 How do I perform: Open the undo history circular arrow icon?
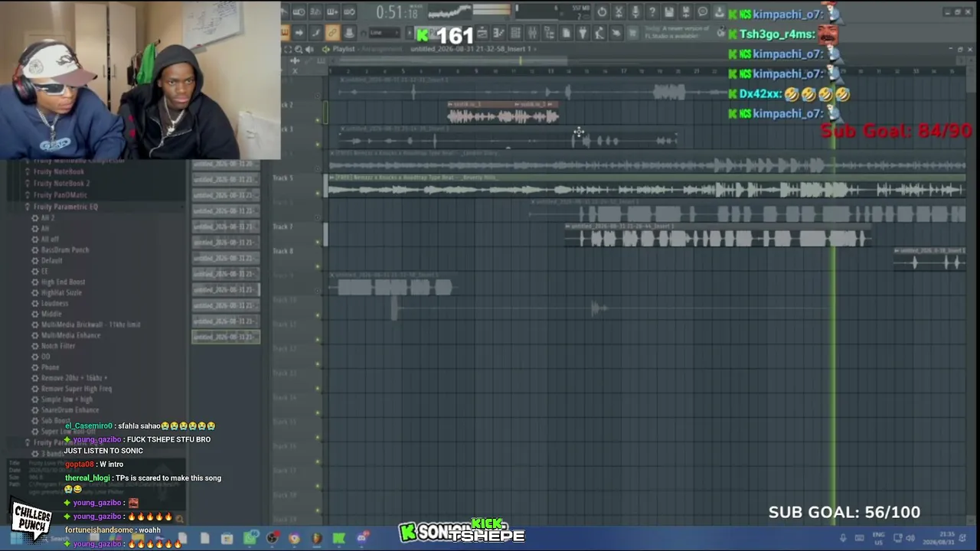coord(602,12)
